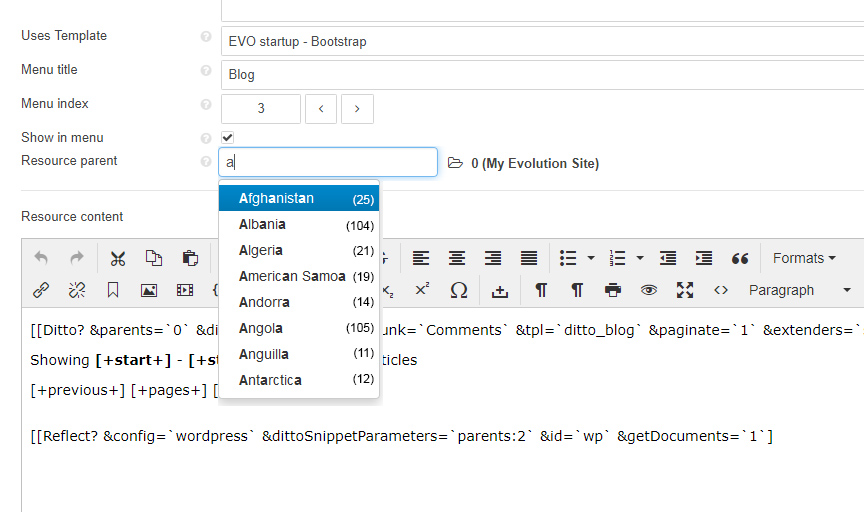
Task: Insert media video into content
Action: click(x=185, y=290)
